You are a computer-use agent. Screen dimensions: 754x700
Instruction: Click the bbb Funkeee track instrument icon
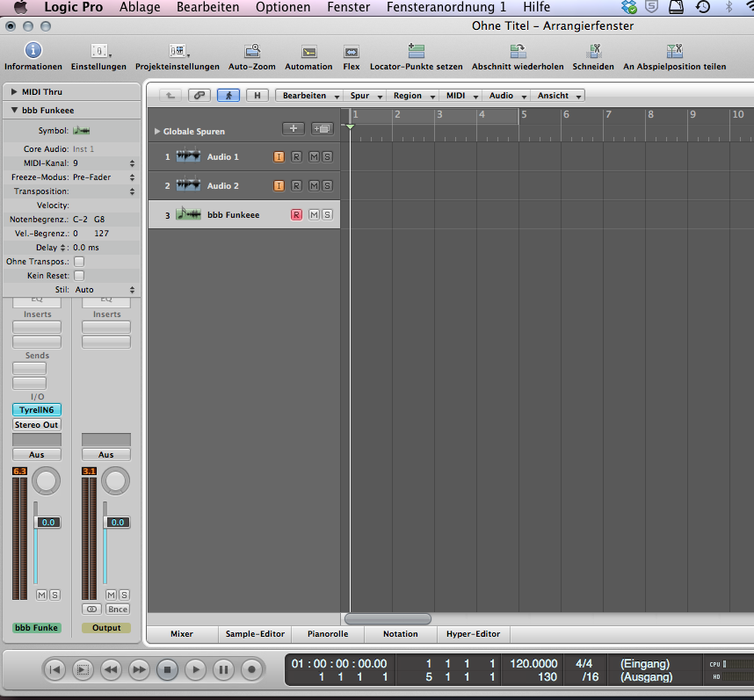(x=188, y=214)
